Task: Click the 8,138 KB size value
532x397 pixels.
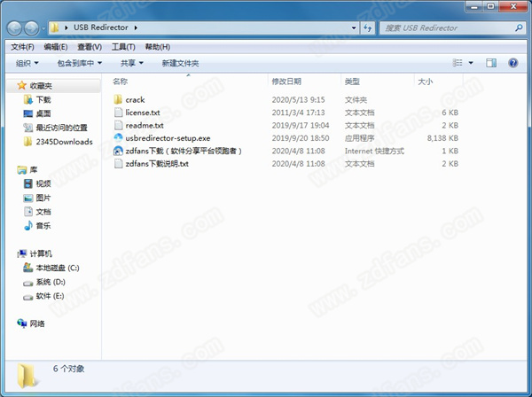Action: [x=442, y=138]
